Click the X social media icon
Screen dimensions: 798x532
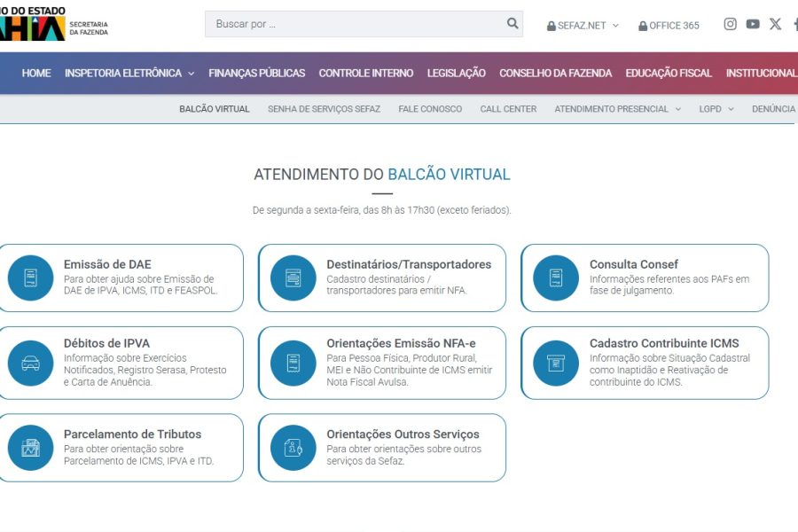[x=774, y=24]
